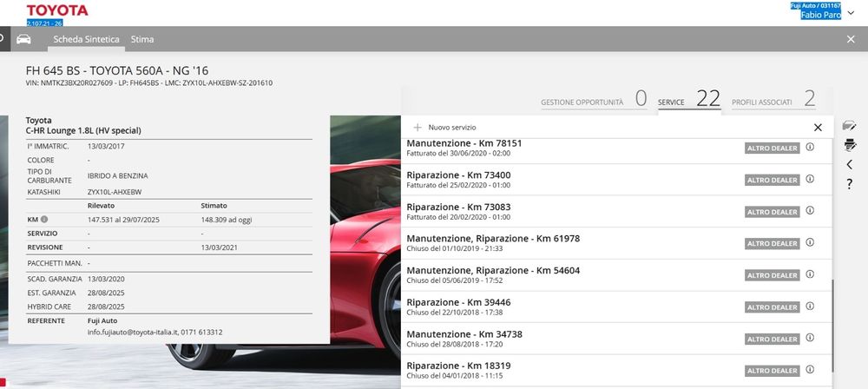The width and height of the screenshot is (868, 389).
Task: Open info icon for Riparazione Km 73083
Action: (810, 210)
